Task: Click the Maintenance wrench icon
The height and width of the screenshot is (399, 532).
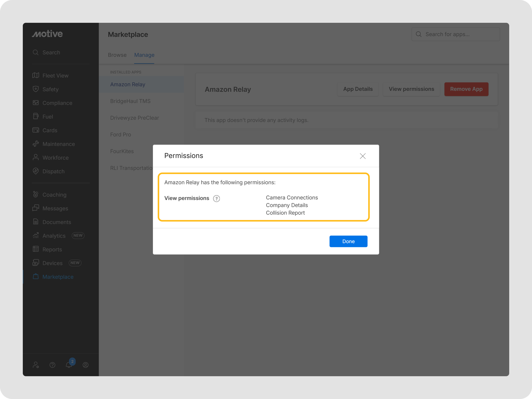Action: click(x=36, y=144)
